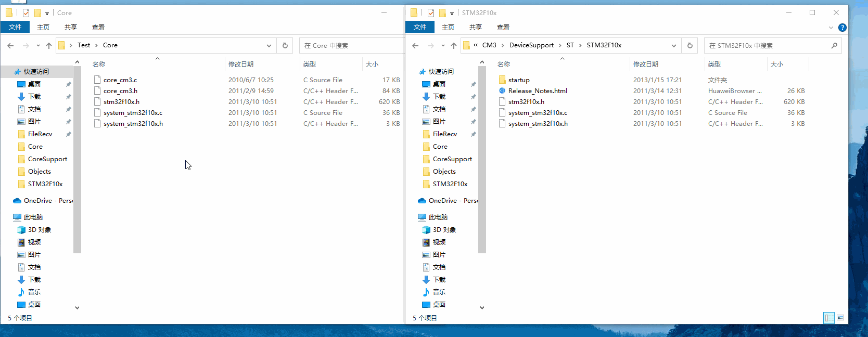Open the 共享 tab in STM32F10x window
The width and height of the screenshot is (868, 337).
(476, 27)
